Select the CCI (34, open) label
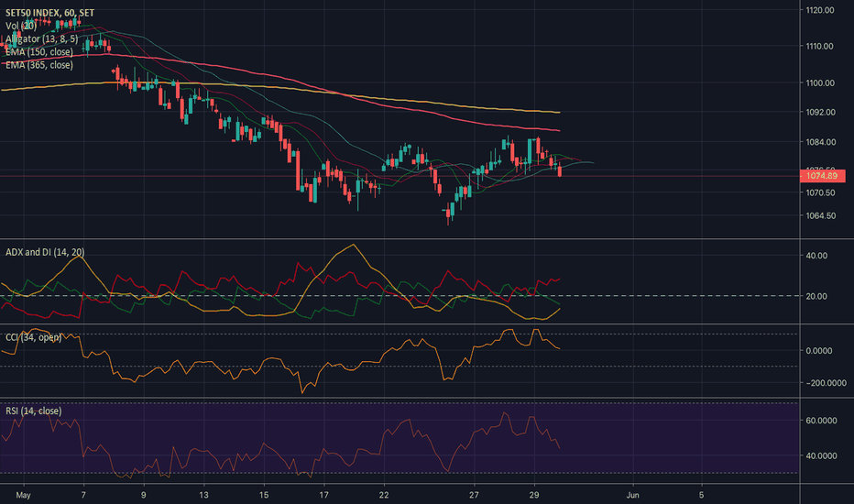The image size is (854, 504). click(33, 337)
